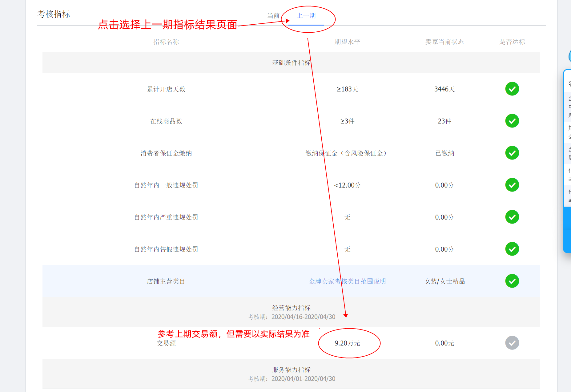Click the 经营能力指标 section header
This screenshot has height=392, width=571.
click(x=291, y=308)
